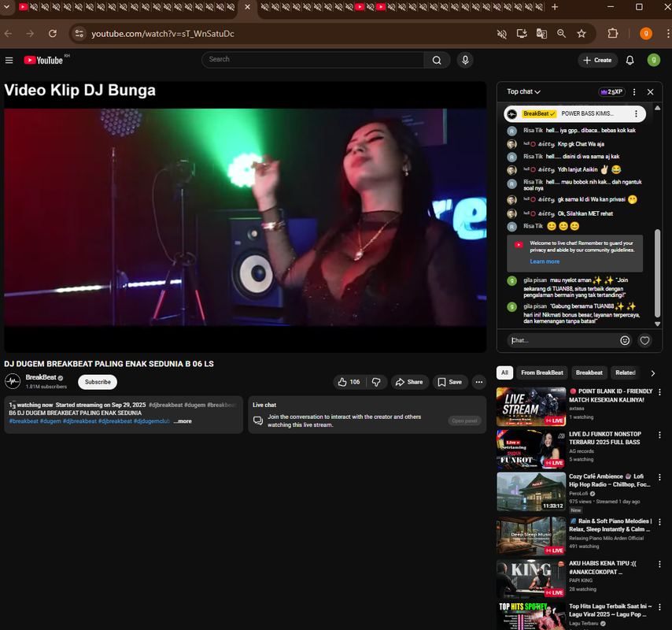Click the address bar URL
This screenshot has width=672, height=630.
[162, 33]
